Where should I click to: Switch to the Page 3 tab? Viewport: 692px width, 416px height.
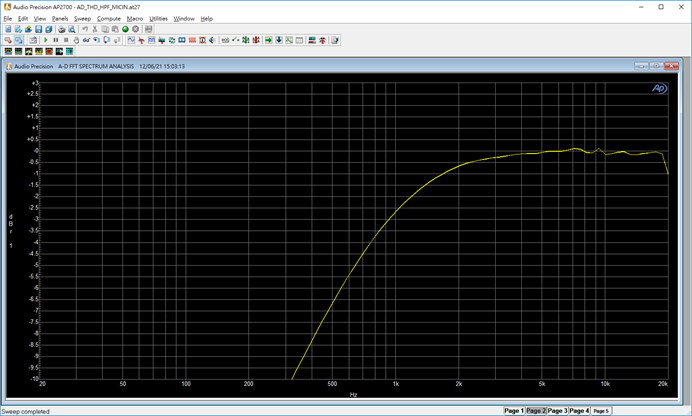click(x=557, y=411)
